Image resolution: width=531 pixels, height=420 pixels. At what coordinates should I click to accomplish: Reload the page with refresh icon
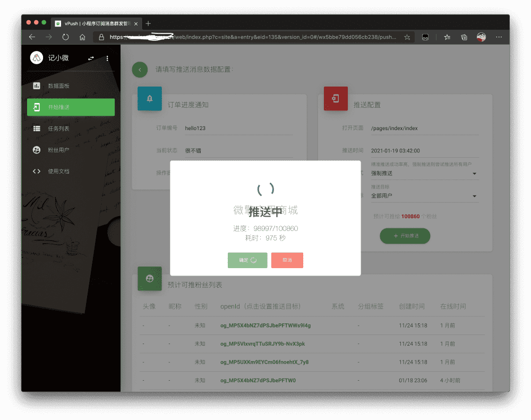click(65, 37)
